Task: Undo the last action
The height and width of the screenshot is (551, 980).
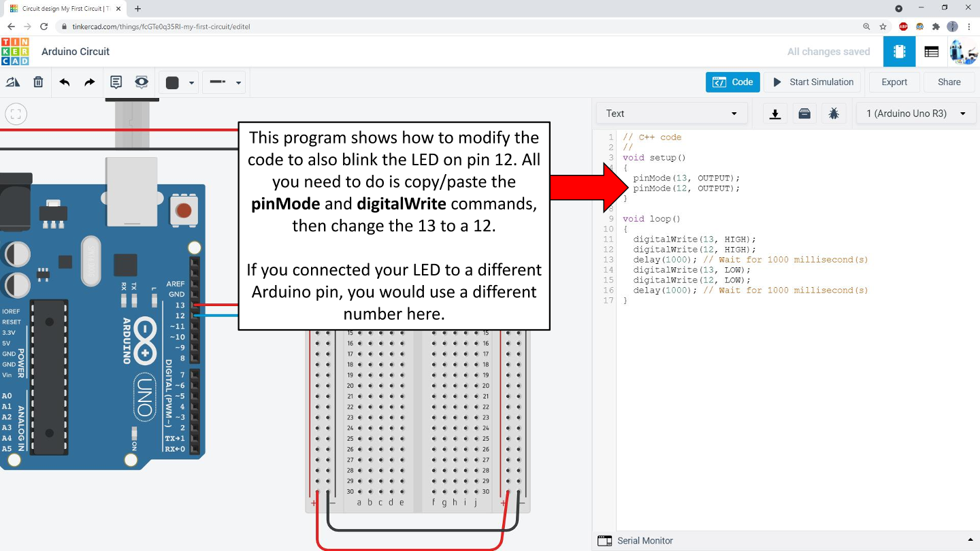Action: (65, 82)
